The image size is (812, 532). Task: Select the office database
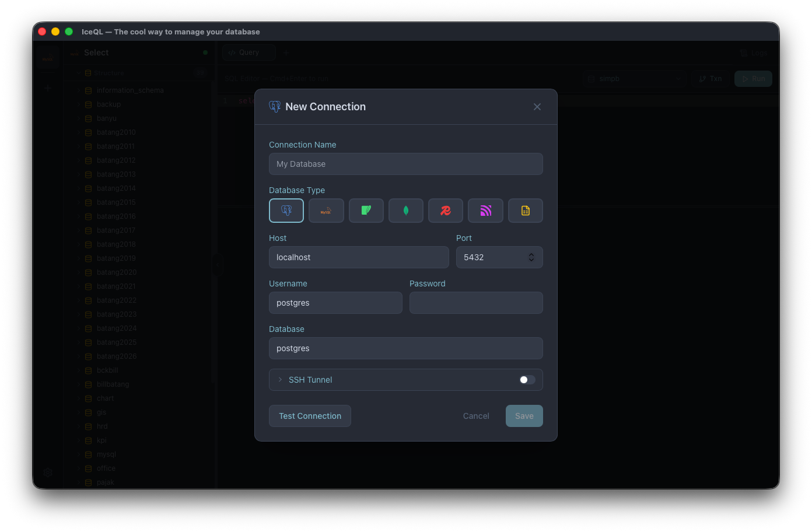(x=106, y=468)
